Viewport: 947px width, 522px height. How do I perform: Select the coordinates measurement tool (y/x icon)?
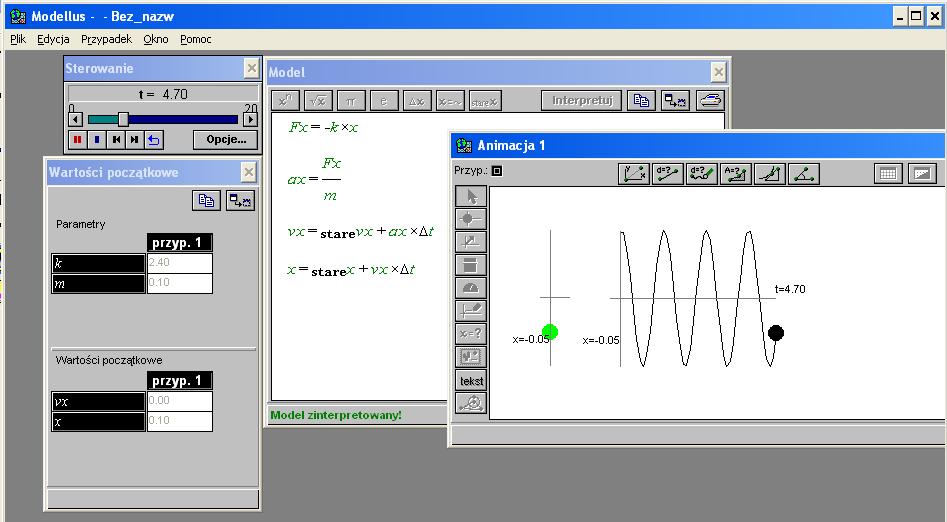tap(634, 174)
